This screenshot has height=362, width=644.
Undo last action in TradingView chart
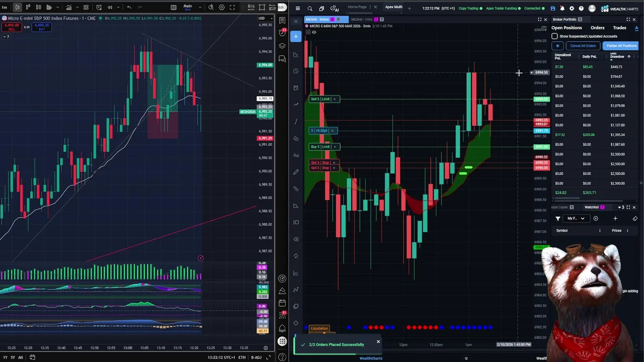click(129, 7)
